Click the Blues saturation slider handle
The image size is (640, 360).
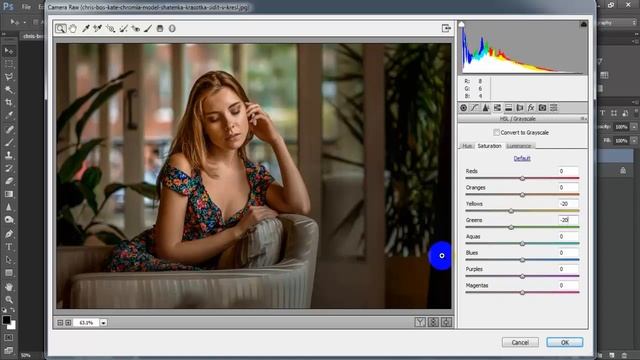point(522,260)
